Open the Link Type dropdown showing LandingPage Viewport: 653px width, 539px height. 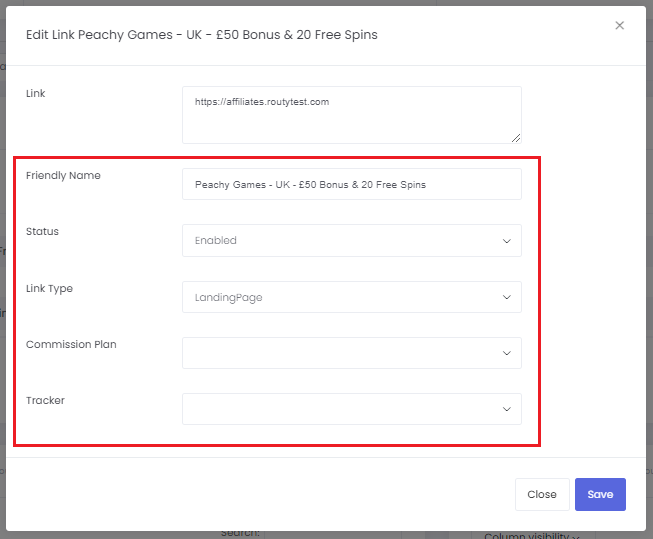351,297
